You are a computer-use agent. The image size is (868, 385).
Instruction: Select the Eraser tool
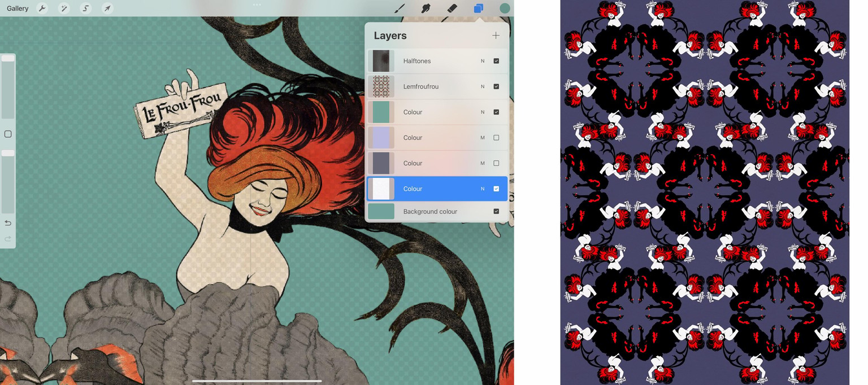coord(452,8)
